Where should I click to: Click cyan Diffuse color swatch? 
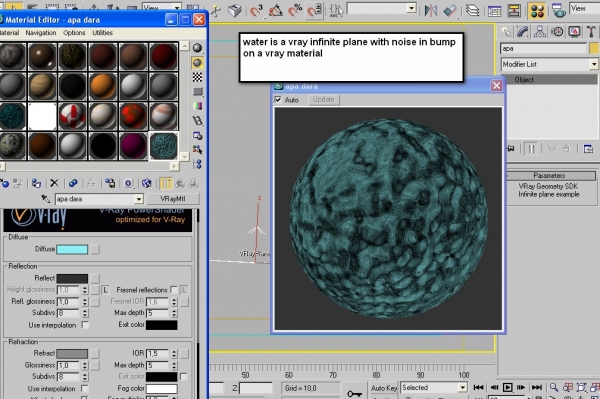coord(72,249)
